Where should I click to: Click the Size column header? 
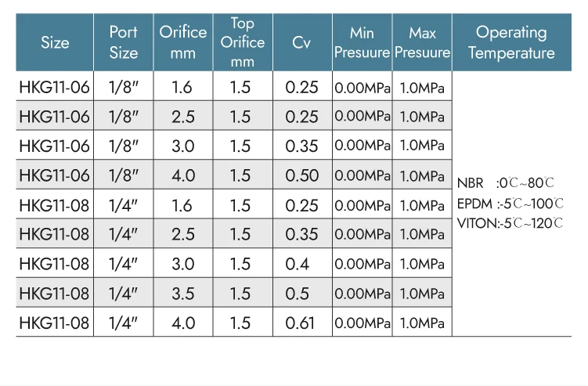(x=55, y=43)
